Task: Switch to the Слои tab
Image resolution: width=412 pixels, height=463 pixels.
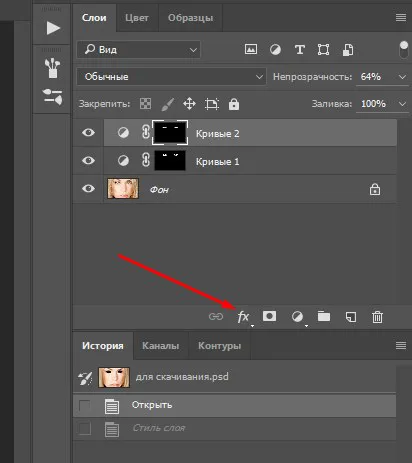Action: click(94, 18)
